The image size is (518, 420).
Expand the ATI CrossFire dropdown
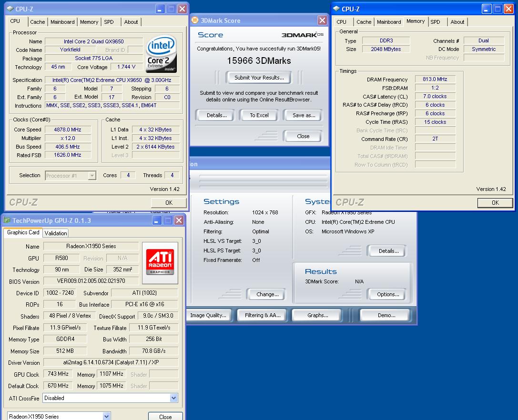[174, 398]
